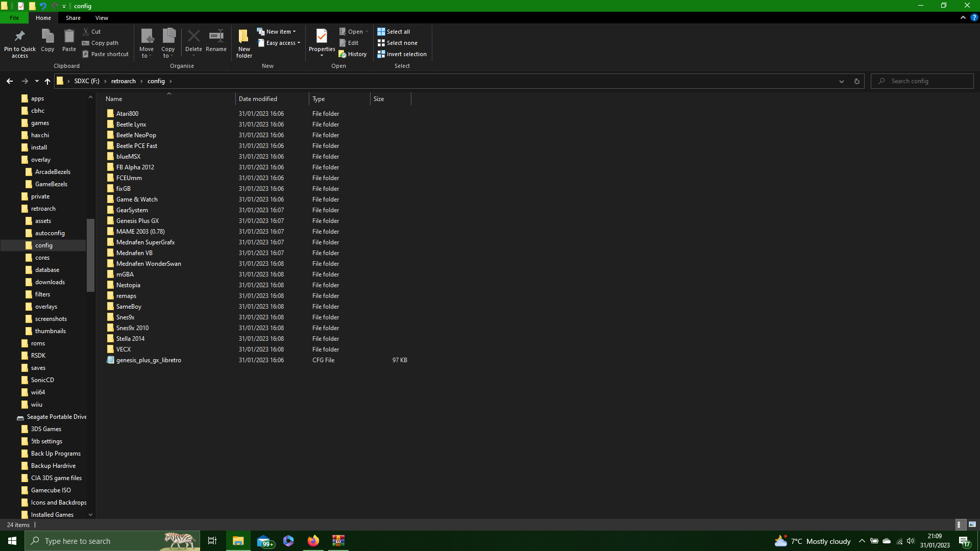Open roms folder in navigation tree
The image size is (980, 551).
pos(38,343)
